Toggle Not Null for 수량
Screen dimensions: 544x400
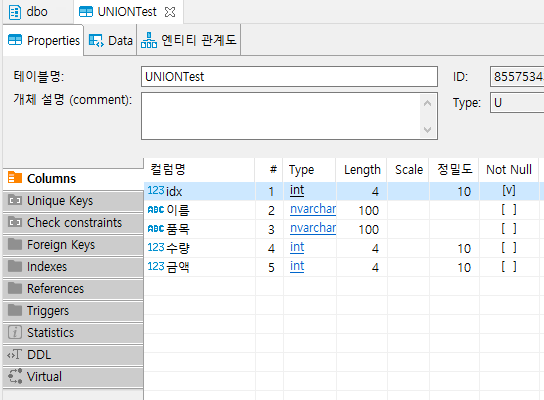click(509, 247)
